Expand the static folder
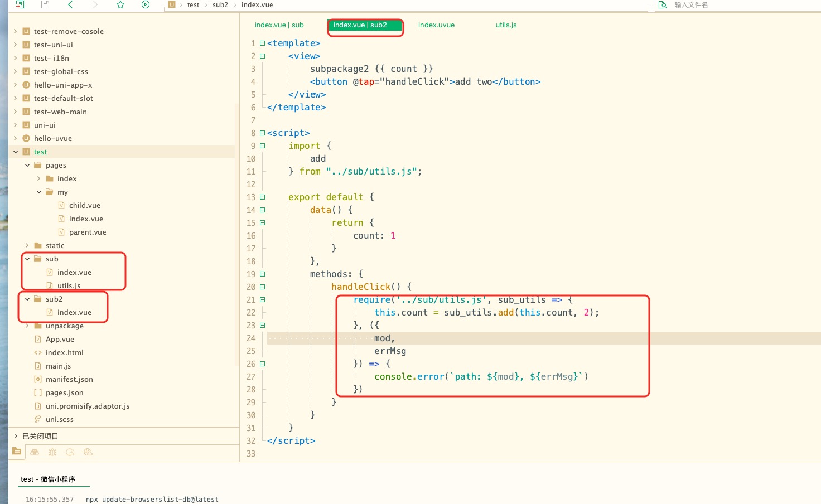Viewport: 821px width, 504px height. (27, 245)
